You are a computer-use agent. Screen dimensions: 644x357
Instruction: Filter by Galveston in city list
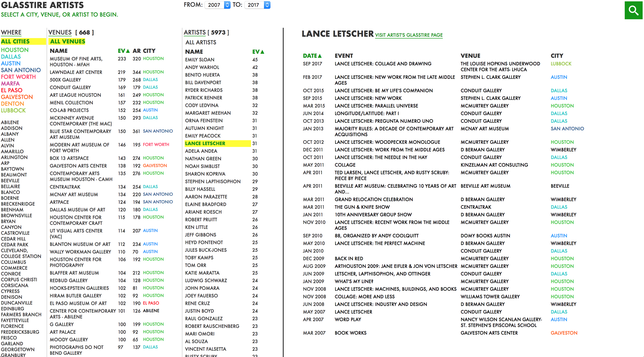coord(17,97)
